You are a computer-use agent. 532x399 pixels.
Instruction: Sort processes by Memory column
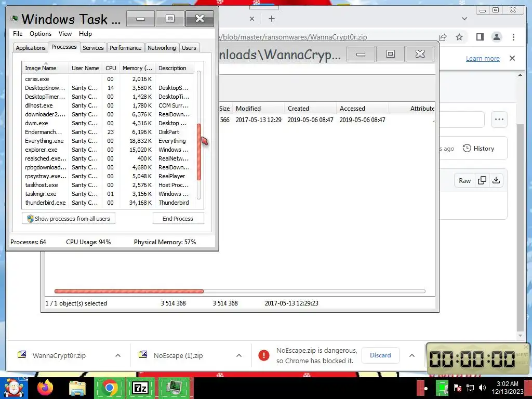click(137, 68)
